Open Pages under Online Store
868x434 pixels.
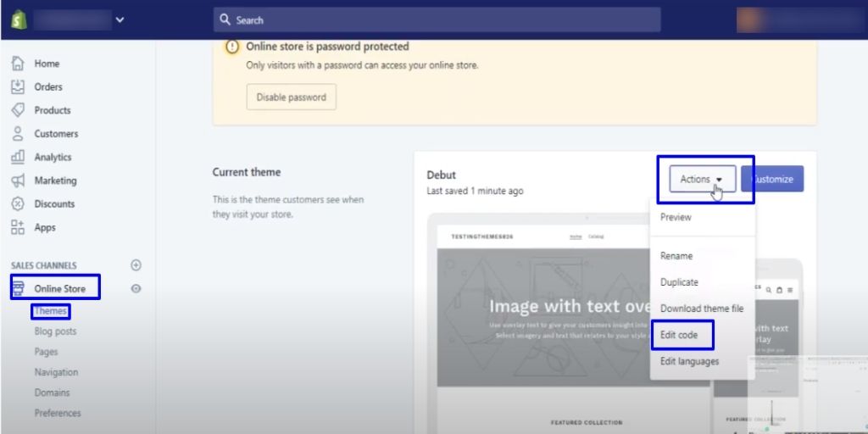click(x=46, y=352)
